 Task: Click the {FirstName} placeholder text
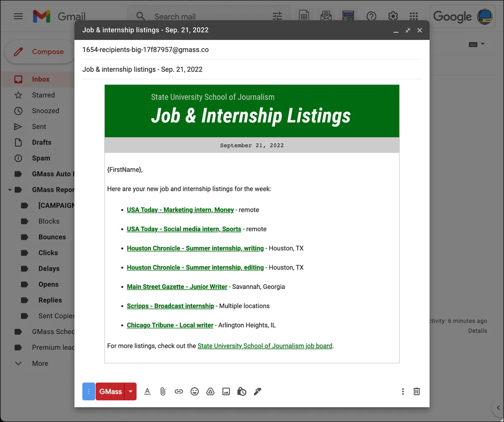[125, 170]
